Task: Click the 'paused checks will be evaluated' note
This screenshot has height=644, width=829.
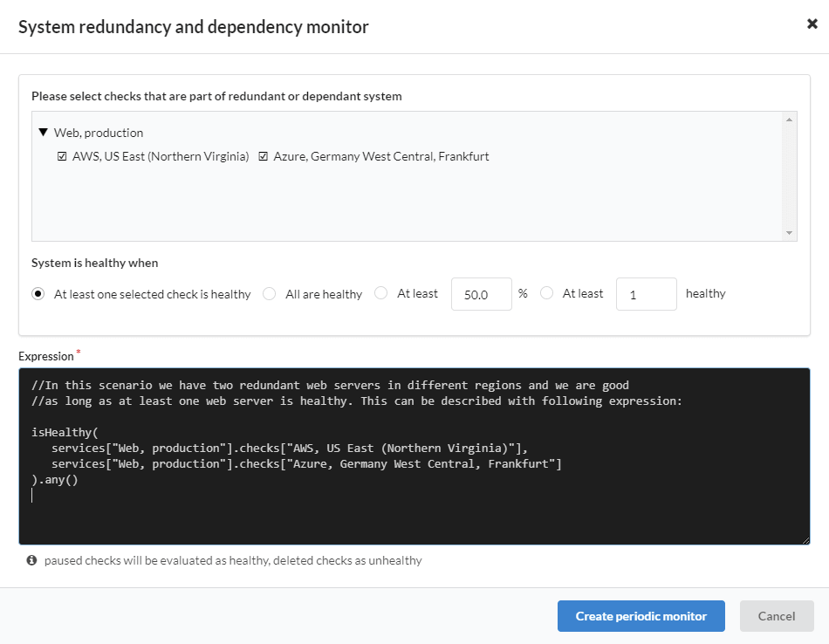Action: click(x=233, y=560)
